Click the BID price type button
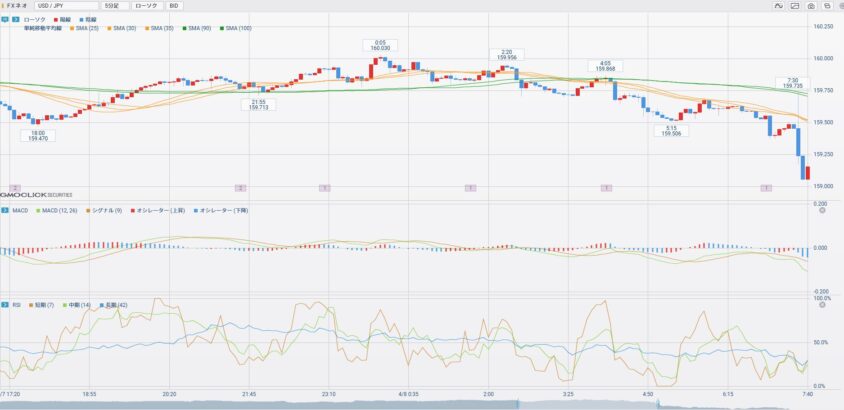Screen dimensions: 844x410 (173, 6)
